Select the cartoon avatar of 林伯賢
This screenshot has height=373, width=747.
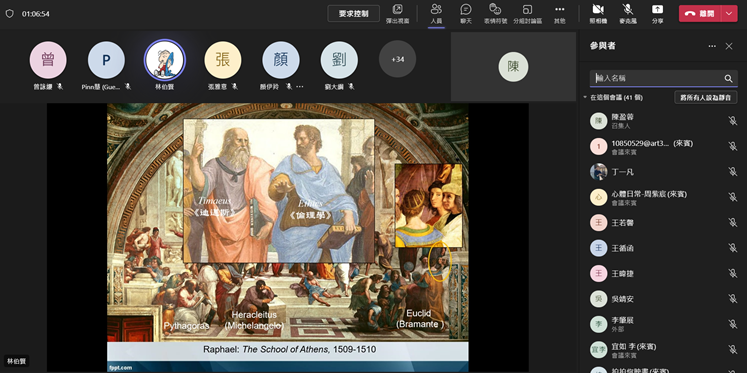(x=164, y=60)
